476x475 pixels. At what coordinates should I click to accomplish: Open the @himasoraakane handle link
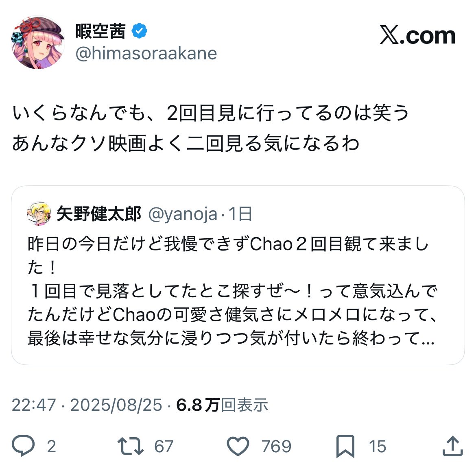pos(146,53)
